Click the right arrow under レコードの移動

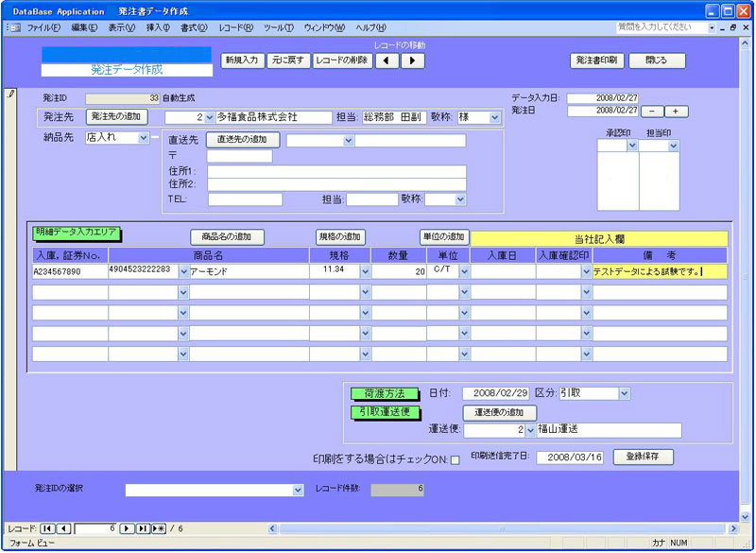(413, 60)
